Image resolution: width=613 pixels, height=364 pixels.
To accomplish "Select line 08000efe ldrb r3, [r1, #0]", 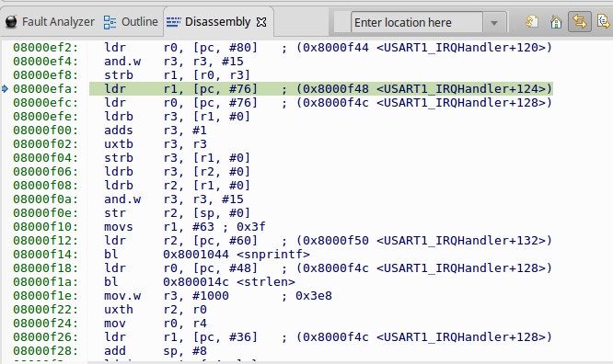I will pos(132,117).
